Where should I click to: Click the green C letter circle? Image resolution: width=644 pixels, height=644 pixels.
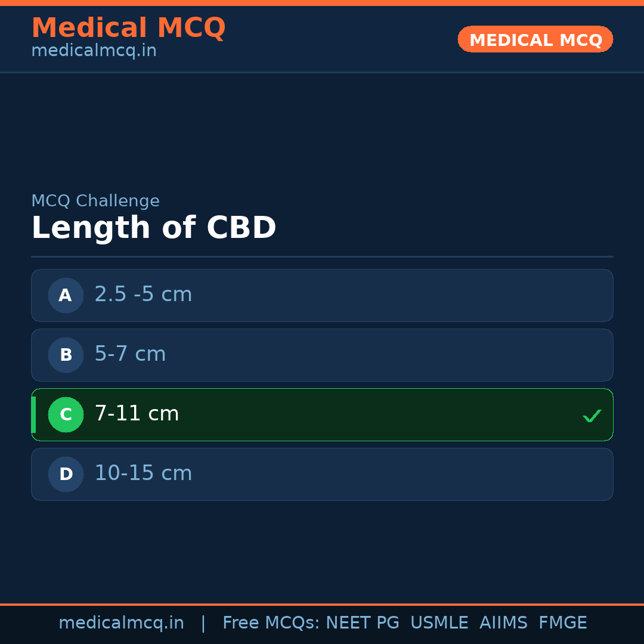pos(66,414)
